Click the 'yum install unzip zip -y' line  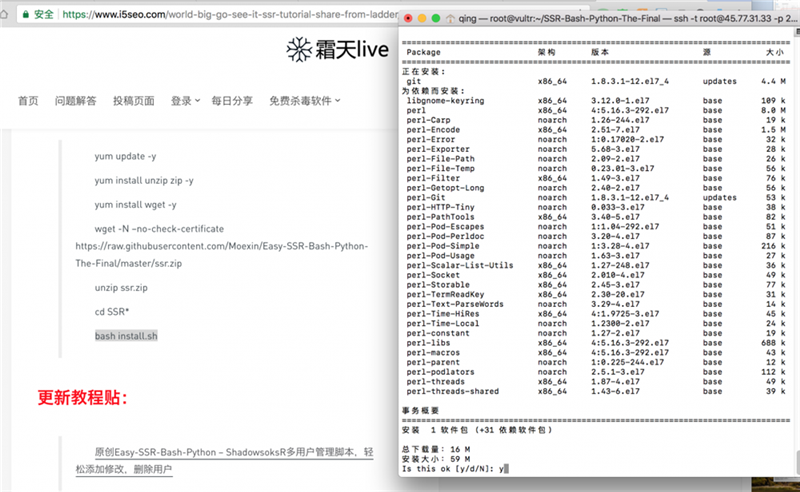click(x=144, y=180)
